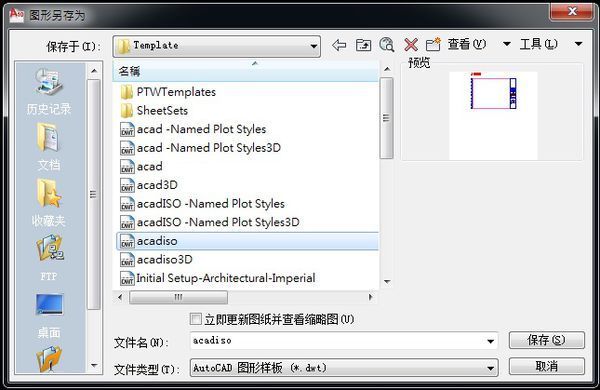Image resolution: width=600 pixels, height=390 pixels.
Task: Go back to previous folder arrow
Action: 339,45
